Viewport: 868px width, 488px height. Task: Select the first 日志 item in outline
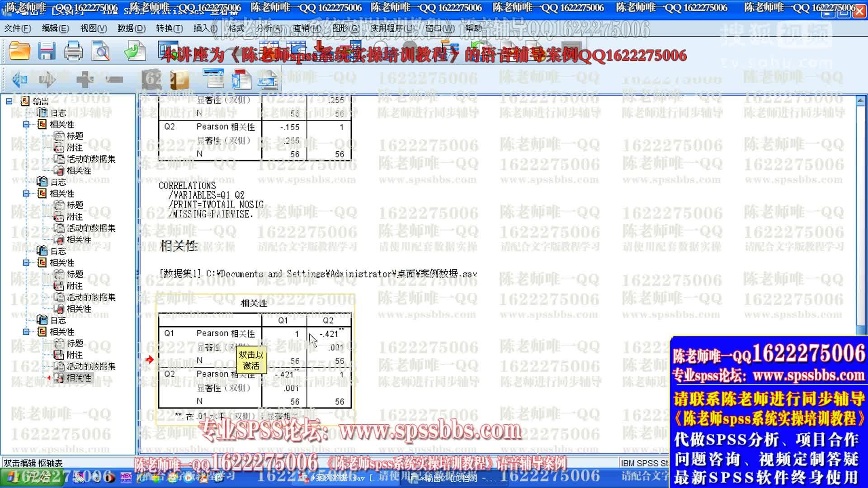(x=58, y=113)
